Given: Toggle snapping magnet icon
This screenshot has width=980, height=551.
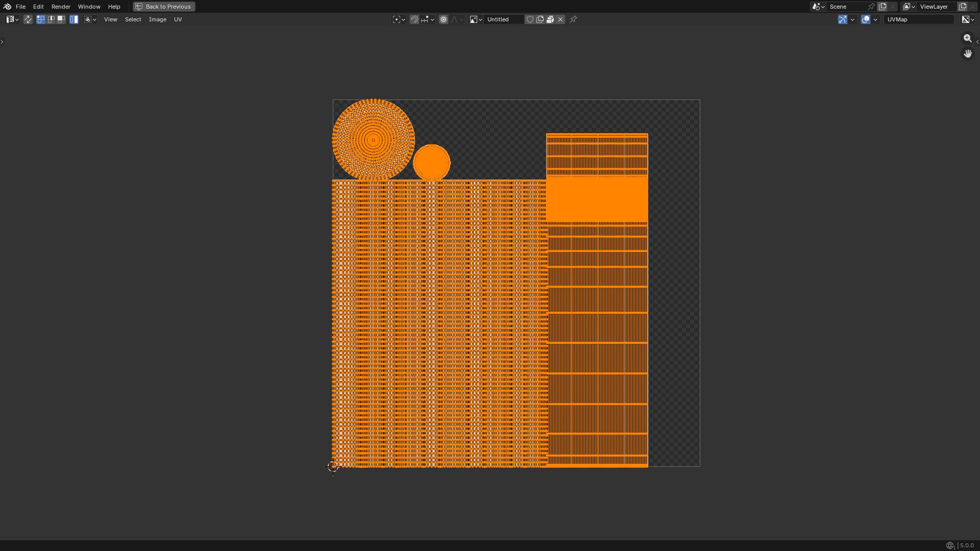Looking at the screenshot, I should (x=414, y=19).
